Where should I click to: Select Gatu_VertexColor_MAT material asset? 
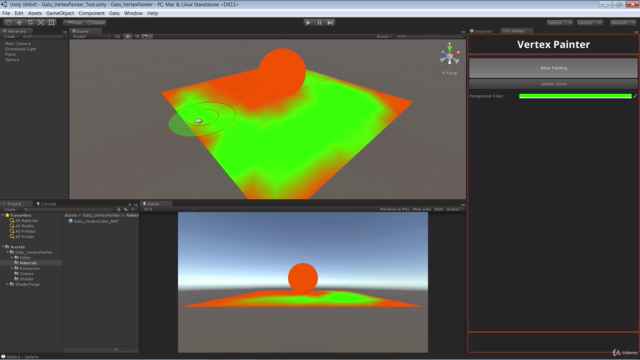click(x=93, y=221)
